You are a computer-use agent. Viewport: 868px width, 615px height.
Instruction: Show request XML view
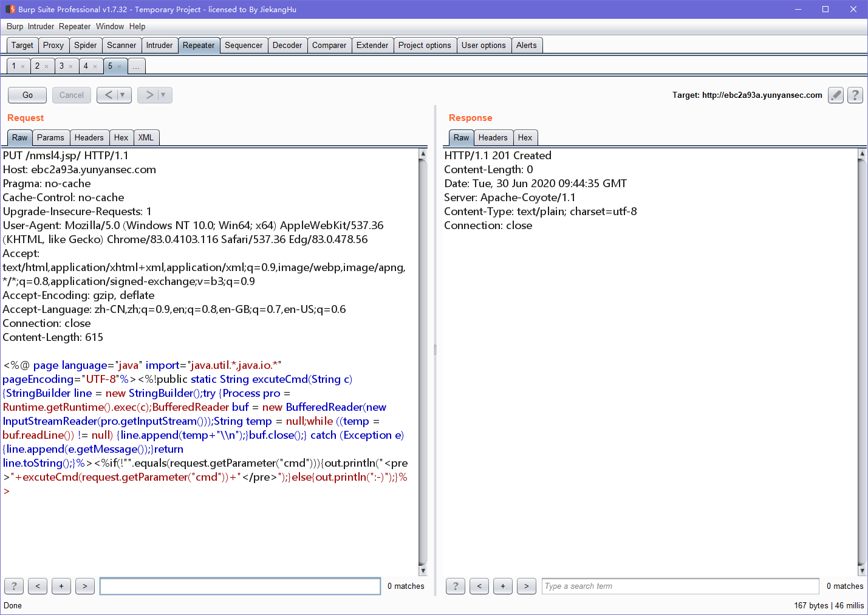(146, 137)
